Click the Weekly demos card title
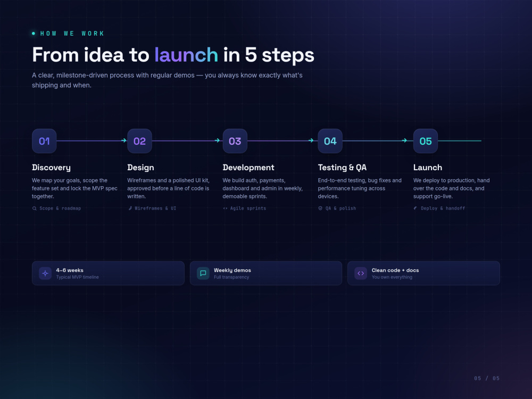This screenshot has width=532, height=399. [232, 270]
